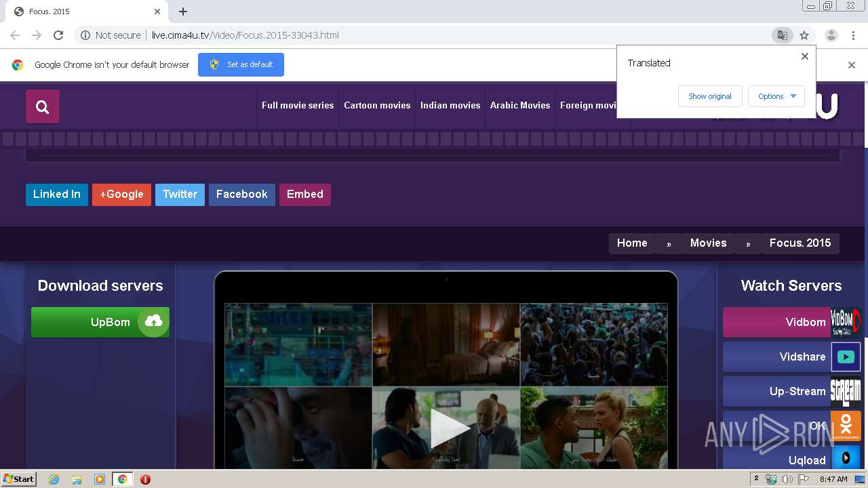Open the Foreign movies menu
The height and width of the screenshot is (488, 868).
[x=588, y=105]
